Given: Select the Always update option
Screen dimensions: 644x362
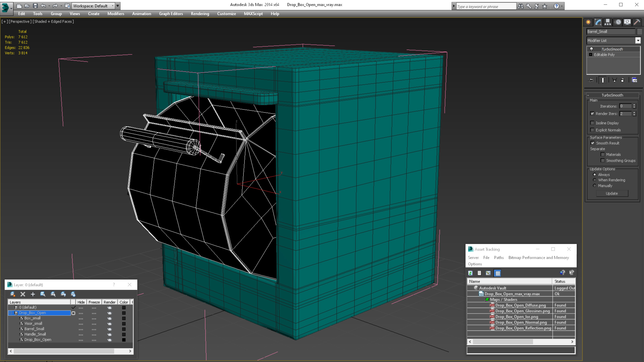Looking at the screenshot, I should 595,174.
